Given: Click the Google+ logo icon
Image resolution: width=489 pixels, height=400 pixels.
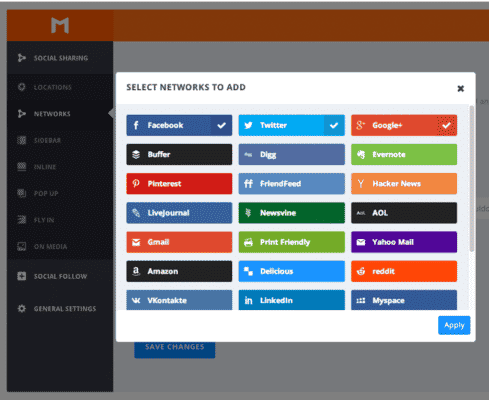Looking at the screenshot, I should point(360,125).
